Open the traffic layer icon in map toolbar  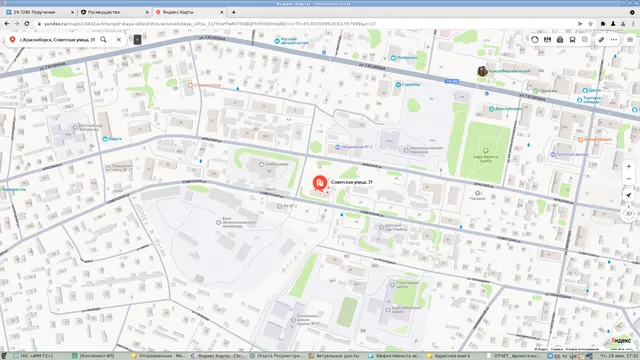[535, 40]
